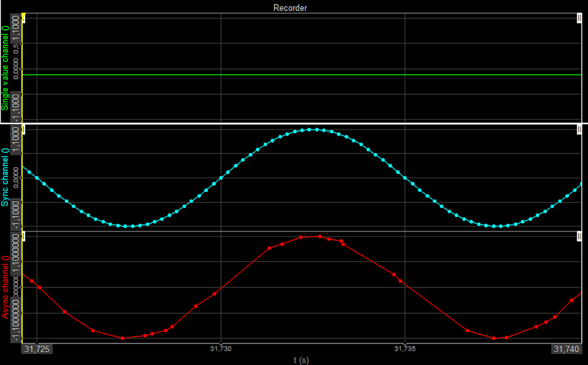The image size is (588, 365).
Task: Click the green Single value channel () label
Action: point(5,68)
